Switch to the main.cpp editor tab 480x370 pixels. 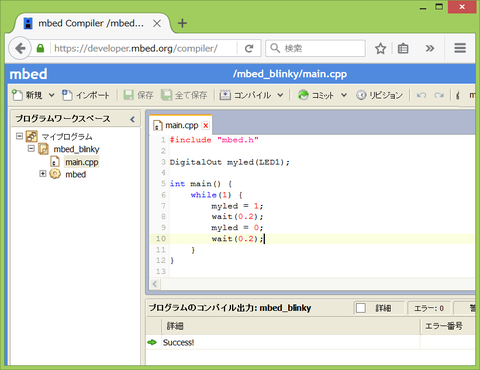click(182, 125)
